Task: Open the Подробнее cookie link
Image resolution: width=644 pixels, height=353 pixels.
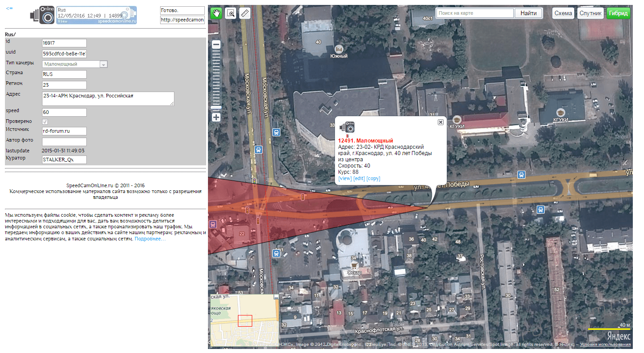Action: (x=150, y=239)
